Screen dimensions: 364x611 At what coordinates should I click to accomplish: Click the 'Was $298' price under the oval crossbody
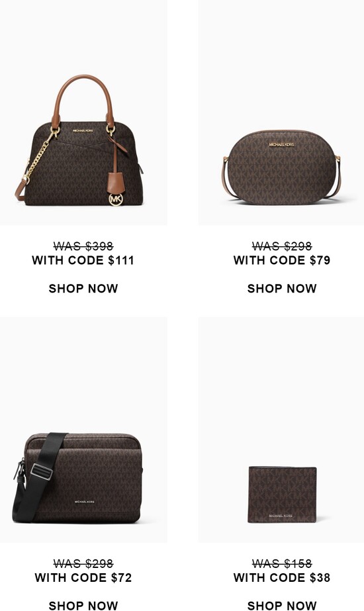click(282, 246)
